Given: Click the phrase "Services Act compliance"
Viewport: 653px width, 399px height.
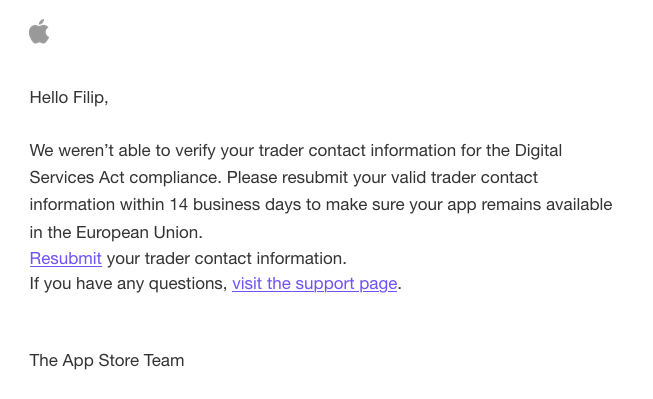Looking at the screenshot, I should click(124, 178).
